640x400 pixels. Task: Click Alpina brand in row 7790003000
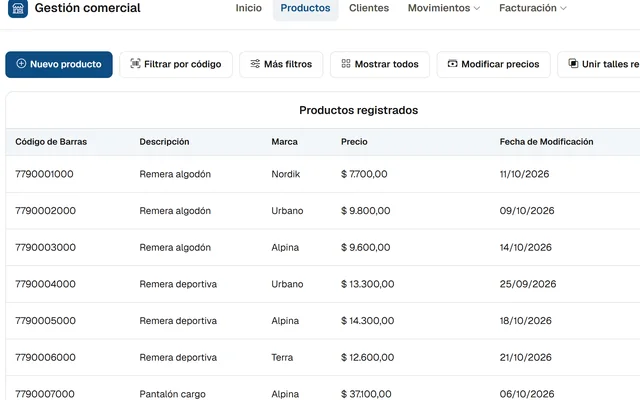pyautogui.click(x=285, y=247)
